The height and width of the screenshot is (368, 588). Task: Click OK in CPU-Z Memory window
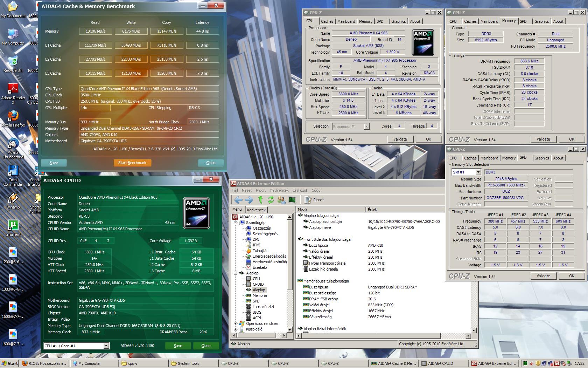(x=572, y=139)
